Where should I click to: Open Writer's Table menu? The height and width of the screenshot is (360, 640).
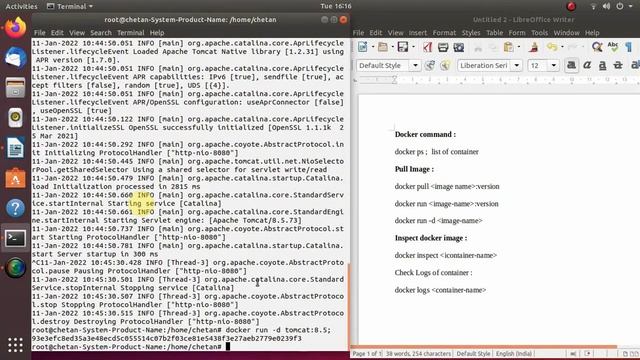(494, 33)
